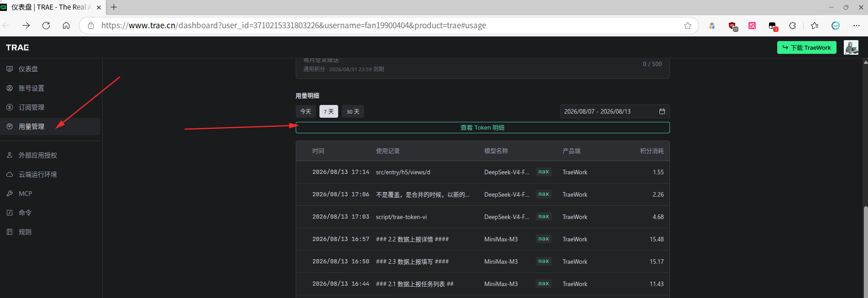Open the favorites list icon
The image size is (868, 298).
click(815, 26)
